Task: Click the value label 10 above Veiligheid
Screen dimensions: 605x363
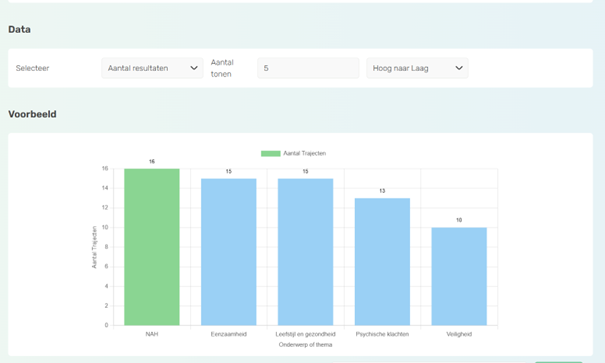Action: pyautogui.click(x=459, y=220)
